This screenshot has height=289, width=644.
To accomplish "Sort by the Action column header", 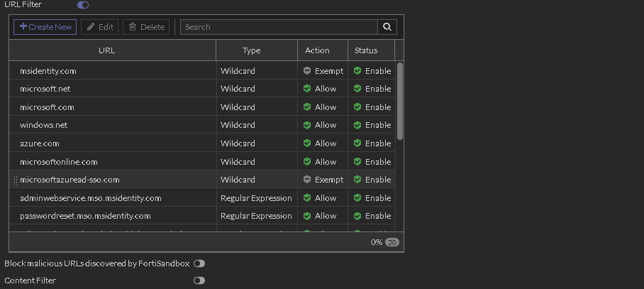I will [317, 50].
